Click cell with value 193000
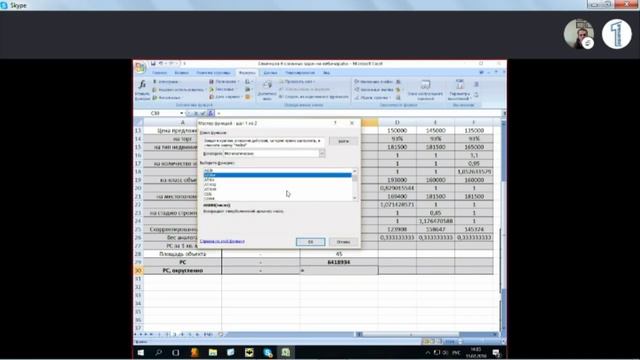 (397, 180)
